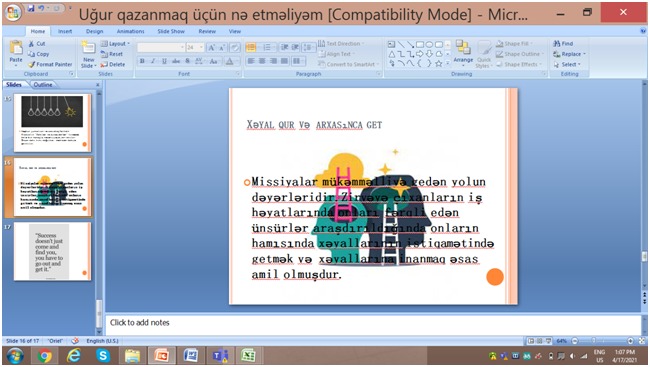The height and width of the screenshot is (367, 650).
Task: Insert a New Slide
Action: point(88,55)
